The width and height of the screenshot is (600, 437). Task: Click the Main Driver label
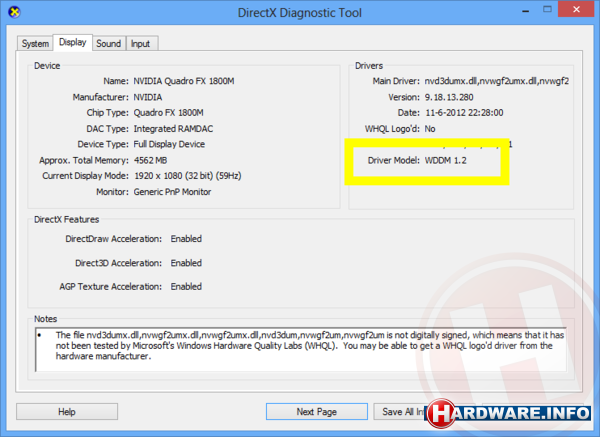click(x=396, y=81)
